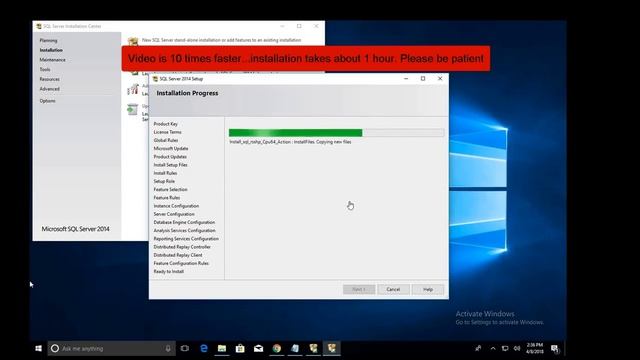Viewport: 640px width, 360px height.
Task: Click the green installation progress bar
Action: coord(336,133)
